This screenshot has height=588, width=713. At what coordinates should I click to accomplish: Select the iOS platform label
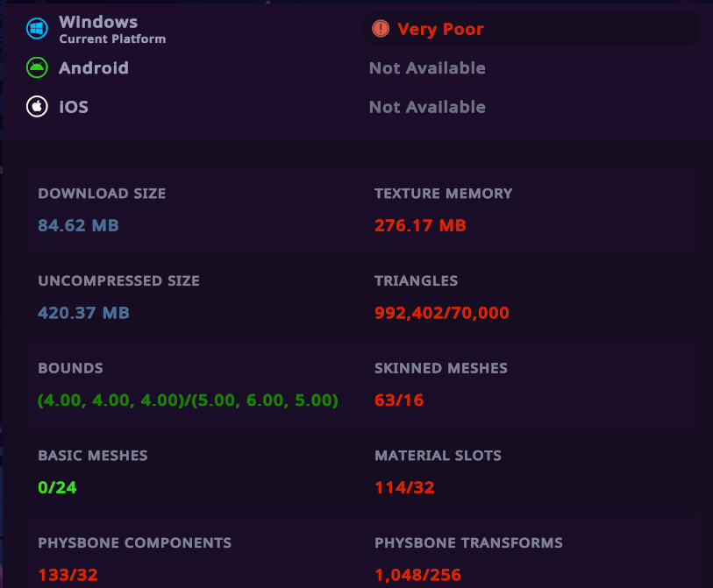point(74,107)
